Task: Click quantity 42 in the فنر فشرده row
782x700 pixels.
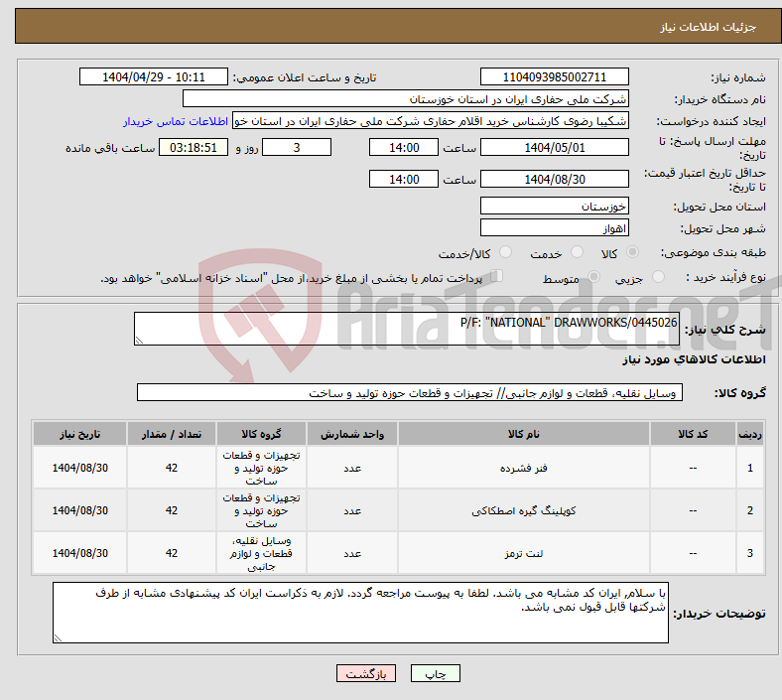Action: pos(172,468)
